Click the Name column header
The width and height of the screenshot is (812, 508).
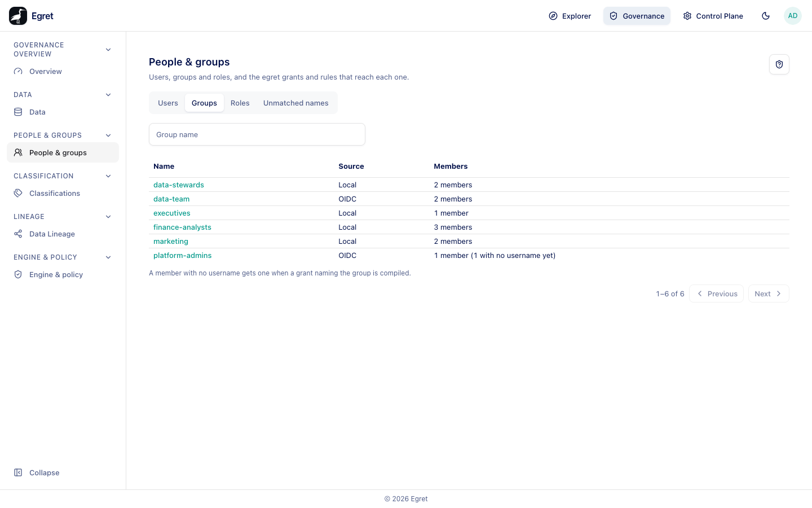[x=164, y=166]
